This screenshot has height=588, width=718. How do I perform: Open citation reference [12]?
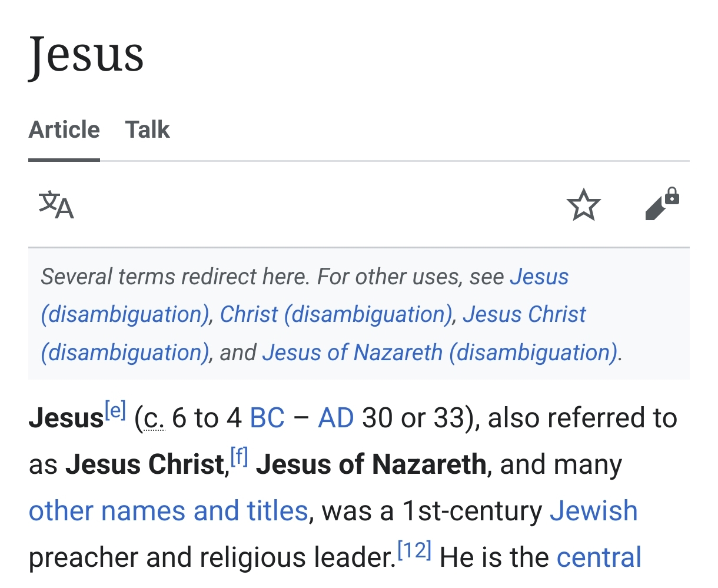tap(414, 550)
